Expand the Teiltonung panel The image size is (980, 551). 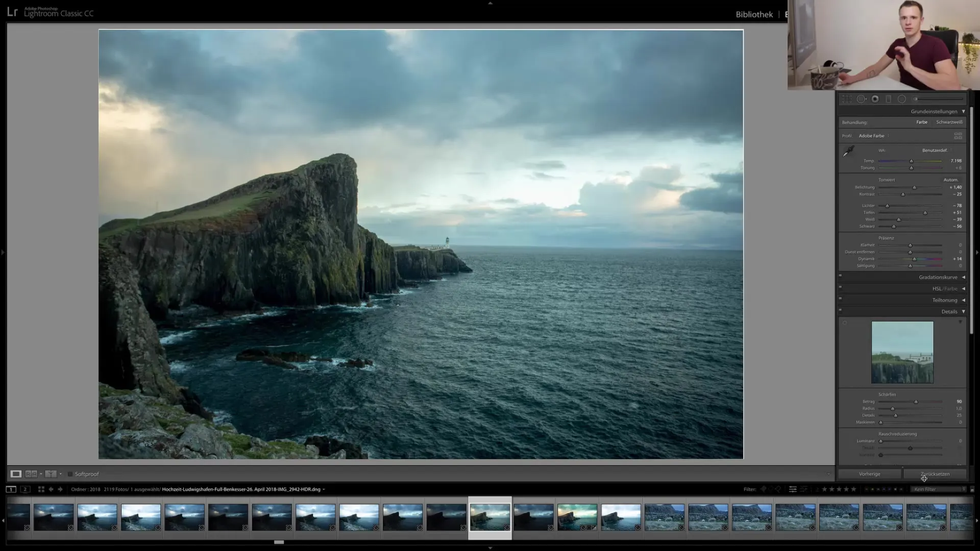[x=964, y=300]
